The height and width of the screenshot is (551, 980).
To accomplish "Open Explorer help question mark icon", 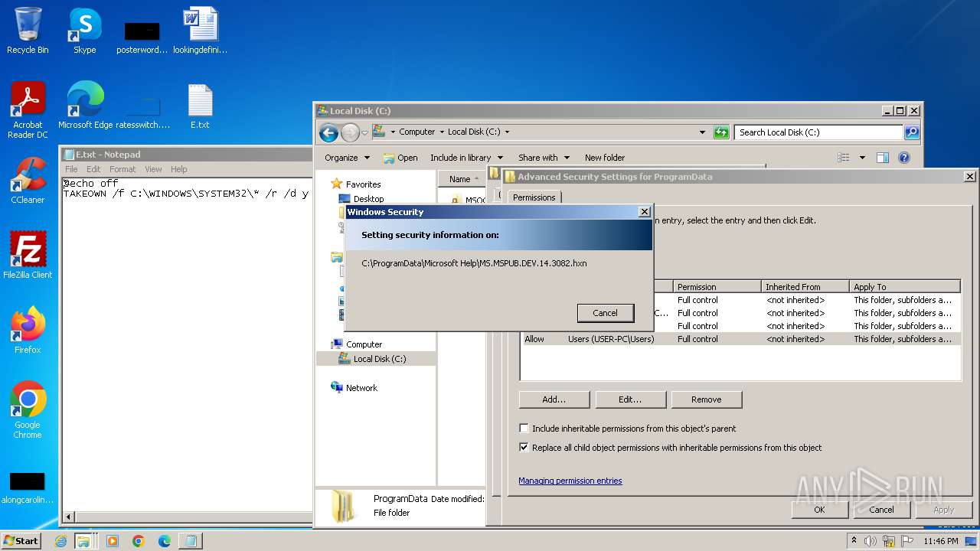I will click(x=904, y=158).
